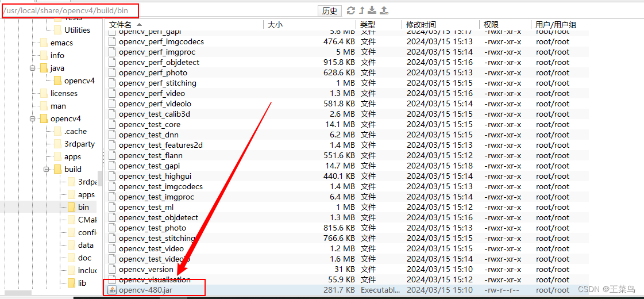Click file icon of opencv_perf_imgcodecs
The image size is (644, 299).
point(112,41)
